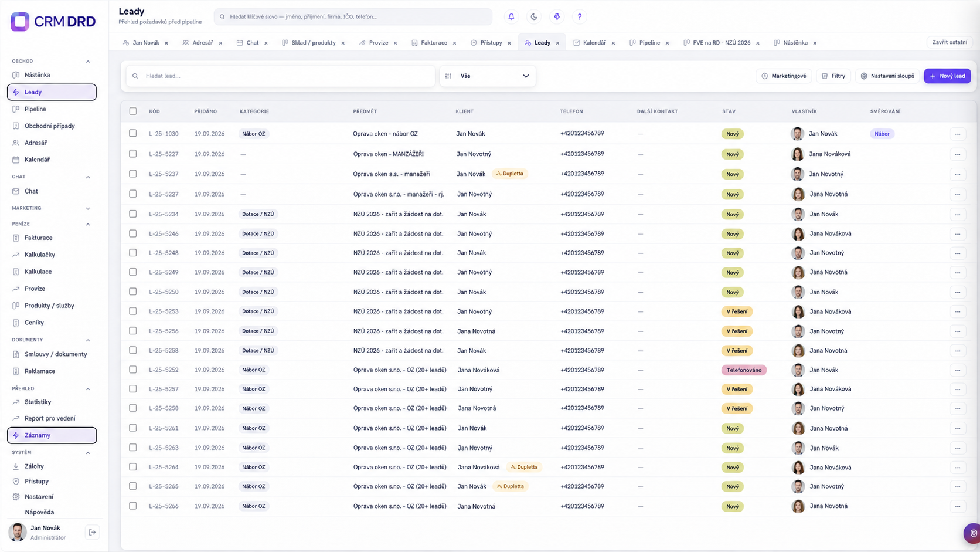The width and height of the screenshot is (980, 552).
Task: Click the global keyword search field
Action: tap(353, 16)
